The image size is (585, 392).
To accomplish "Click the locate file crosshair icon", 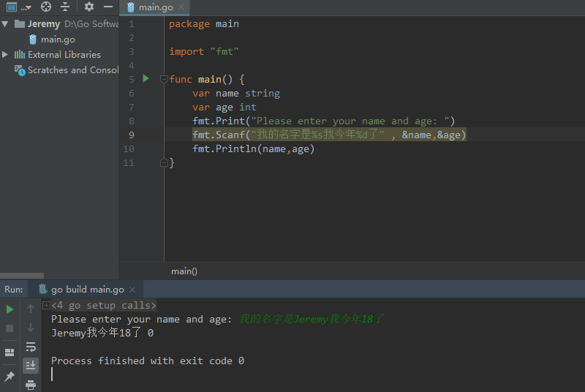I will [46, 7].
